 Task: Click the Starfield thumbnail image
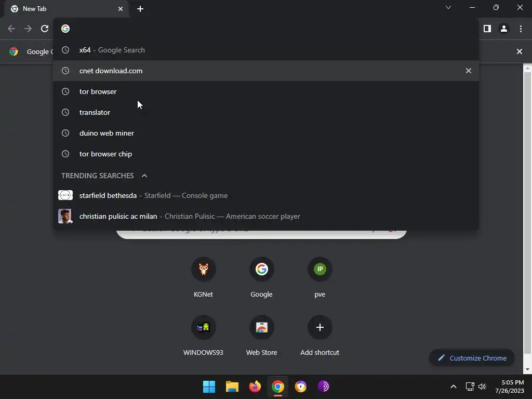65,195
